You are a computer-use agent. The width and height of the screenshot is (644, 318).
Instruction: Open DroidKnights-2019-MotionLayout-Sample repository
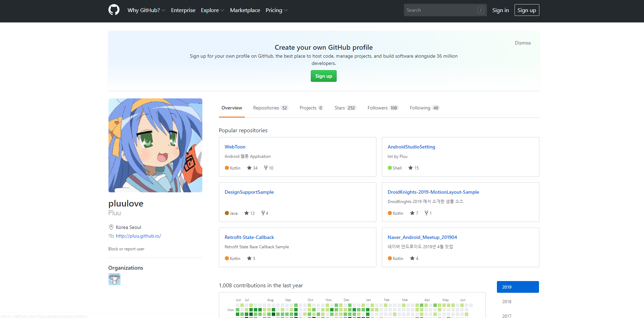tap(433, 192)
